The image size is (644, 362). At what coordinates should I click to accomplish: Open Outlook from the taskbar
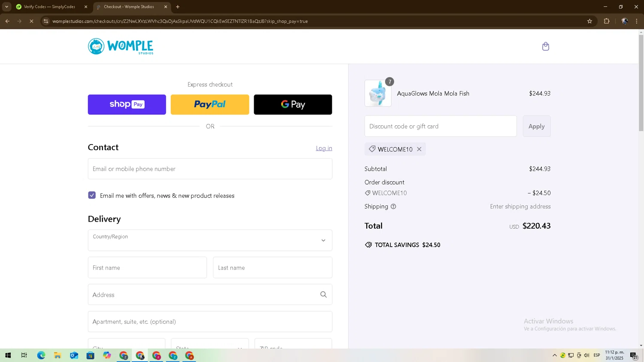point(74,355)
